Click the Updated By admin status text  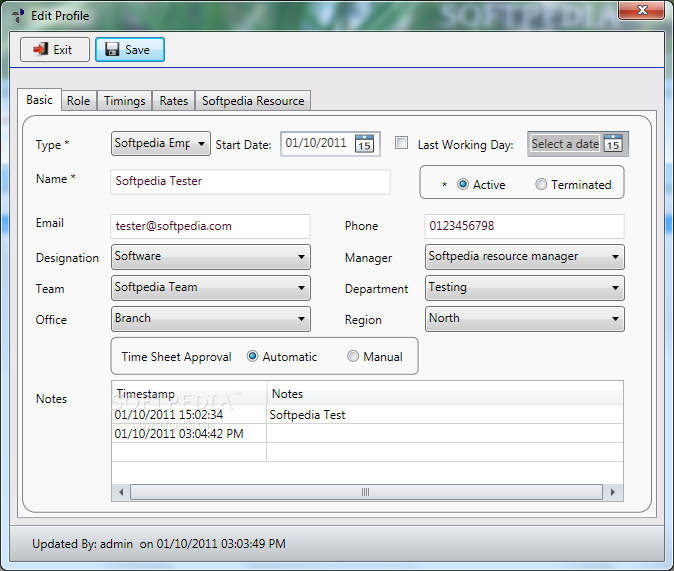(159, 544)
